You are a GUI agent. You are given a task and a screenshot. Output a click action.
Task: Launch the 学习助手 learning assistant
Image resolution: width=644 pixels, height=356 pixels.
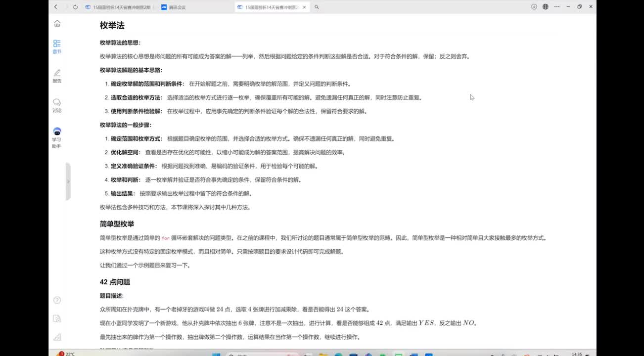click(57, 137)
